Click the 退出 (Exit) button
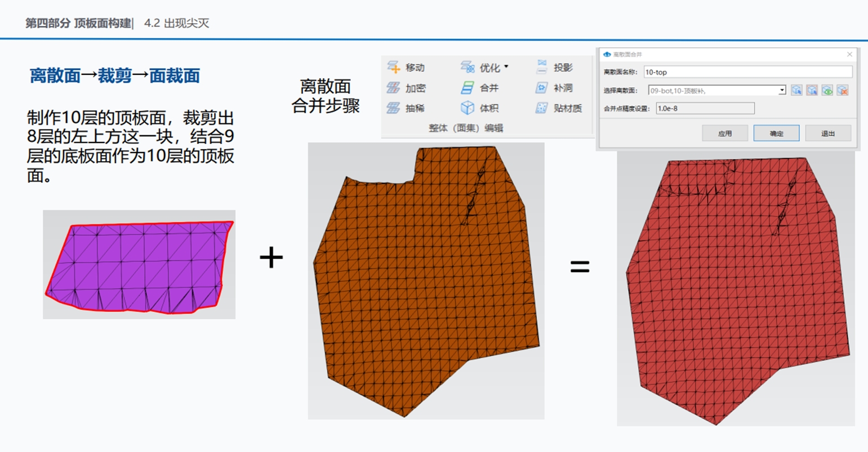Screen dimensions: 868x452 828,133
